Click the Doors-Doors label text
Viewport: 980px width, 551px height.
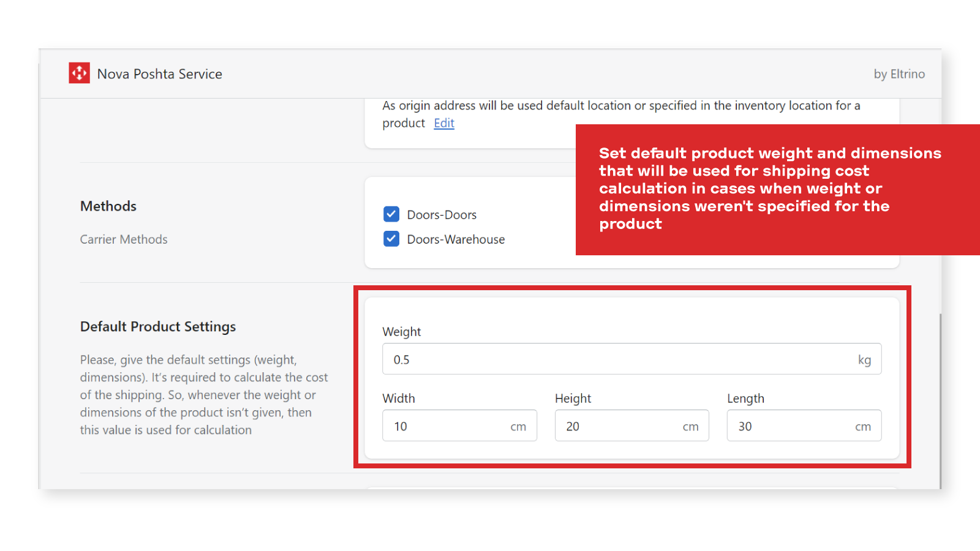(442, 215)
